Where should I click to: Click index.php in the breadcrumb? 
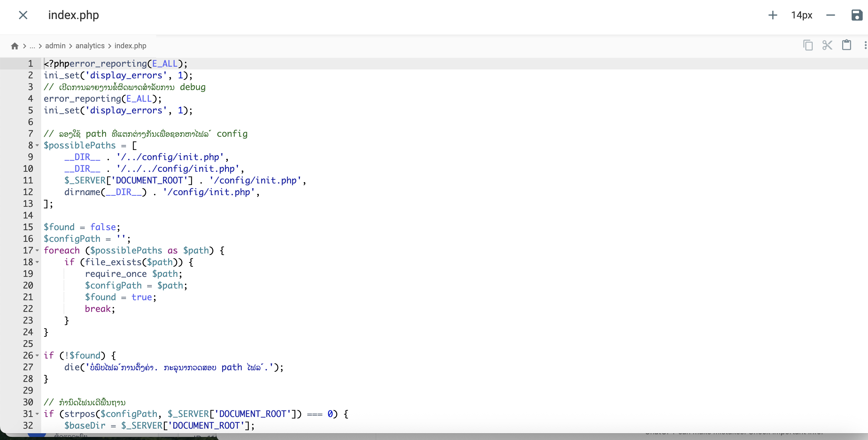click(130, 46)
